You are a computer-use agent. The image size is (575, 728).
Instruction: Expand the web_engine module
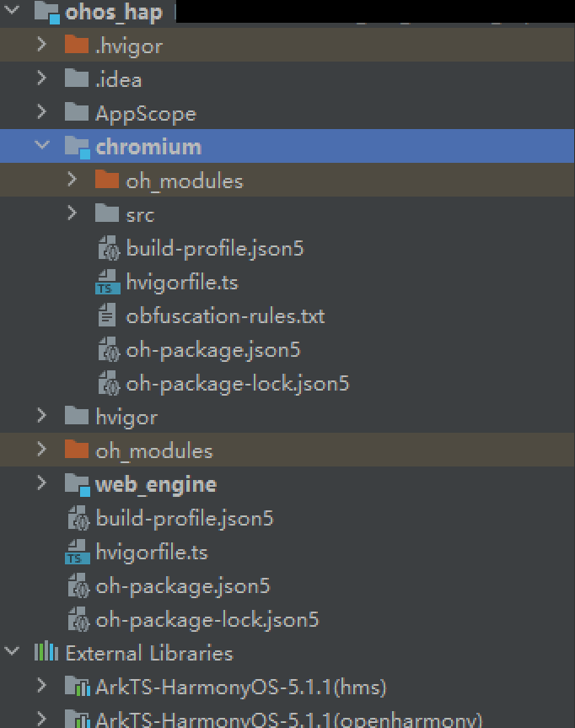point(41,484)
